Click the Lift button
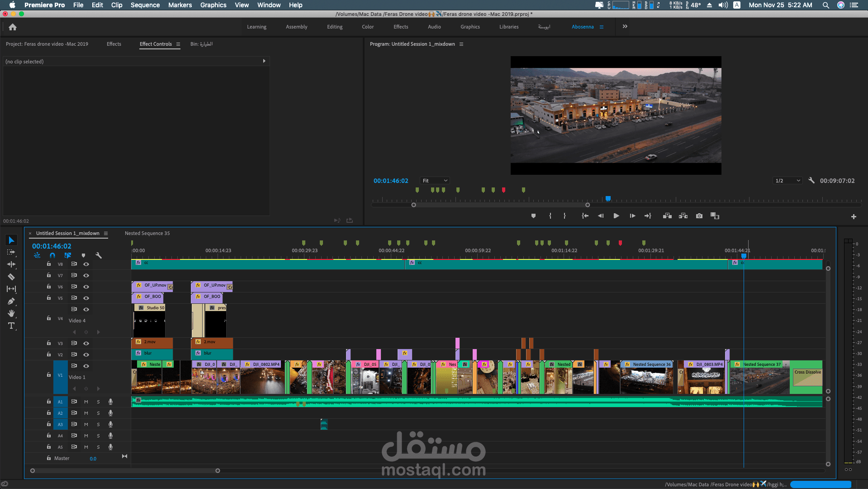The image size is (868, 489). [x=667, y=216]
